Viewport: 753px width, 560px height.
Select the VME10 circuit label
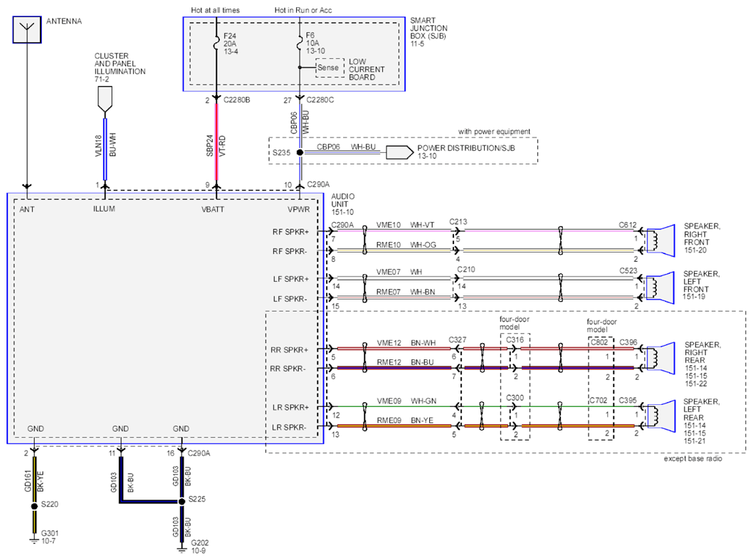click(x=388, y=225)
